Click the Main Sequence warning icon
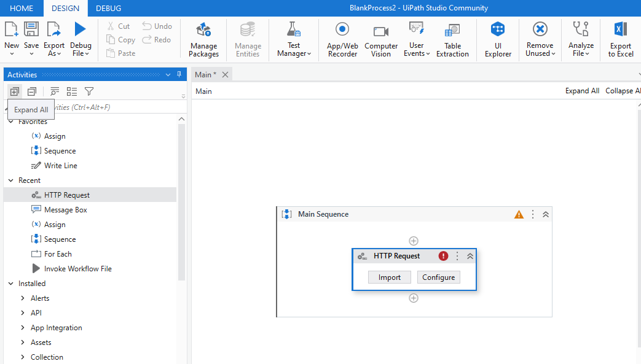 coord(519,214)
